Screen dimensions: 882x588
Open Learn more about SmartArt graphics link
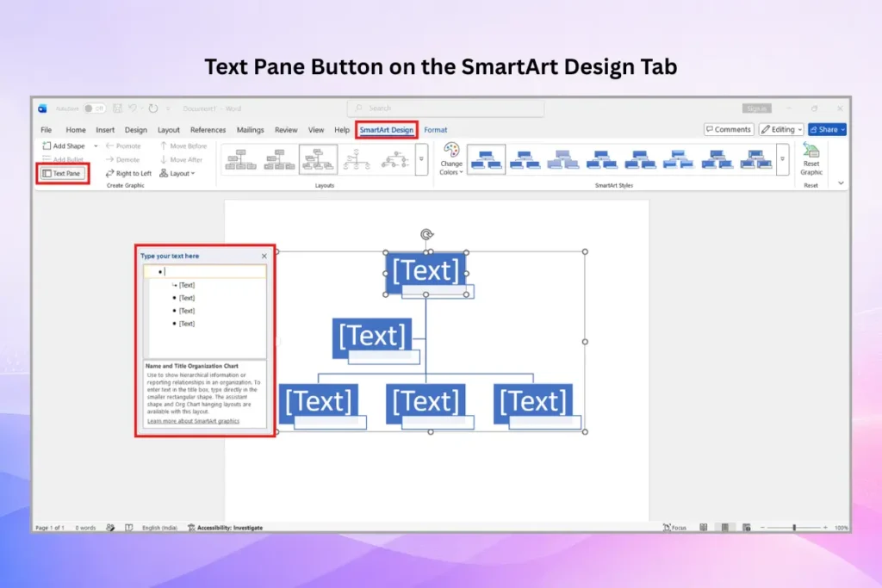193,421
